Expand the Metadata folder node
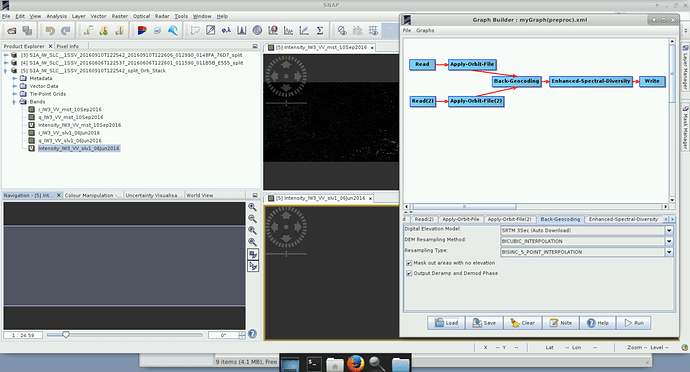690x372 pixels. (14, 78)
